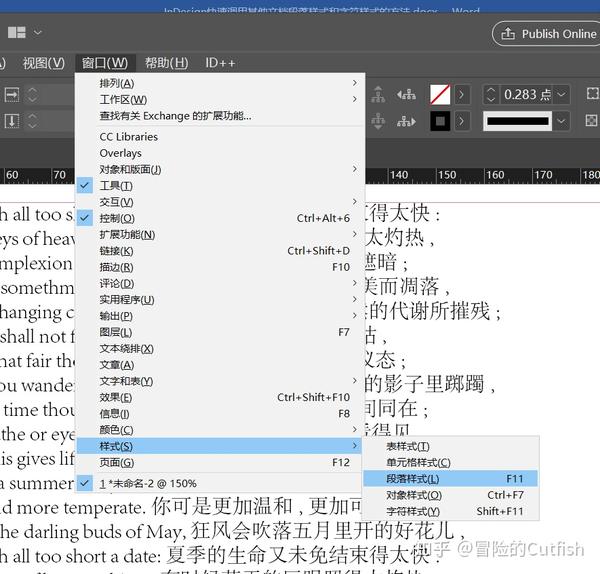Open the 工作区(W) submenu
Viewport: 600px width, 574px height.
coord(220,99)
